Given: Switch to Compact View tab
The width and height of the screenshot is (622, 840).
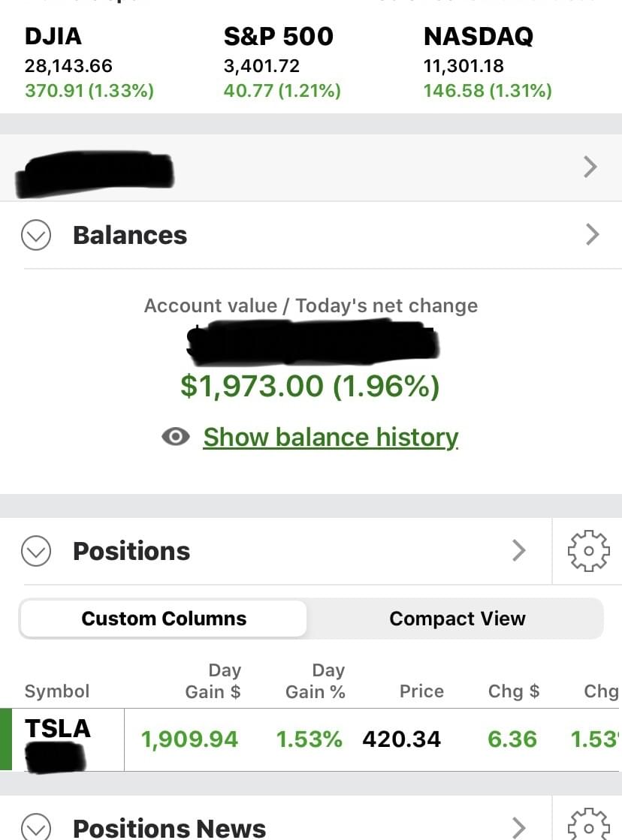Looking at the screenshot, I should tap(457, 619).
